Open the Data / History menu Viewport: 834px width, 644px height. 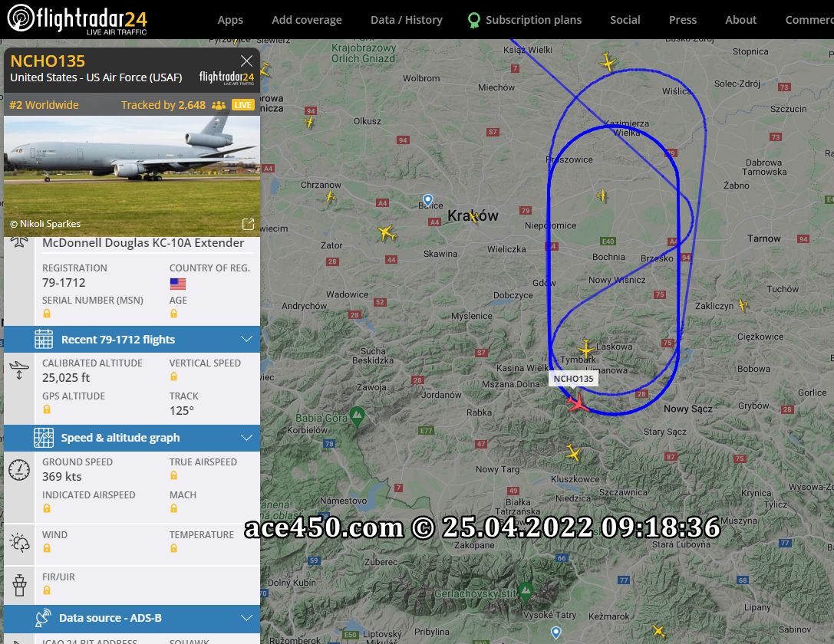(x=407, y=20)
